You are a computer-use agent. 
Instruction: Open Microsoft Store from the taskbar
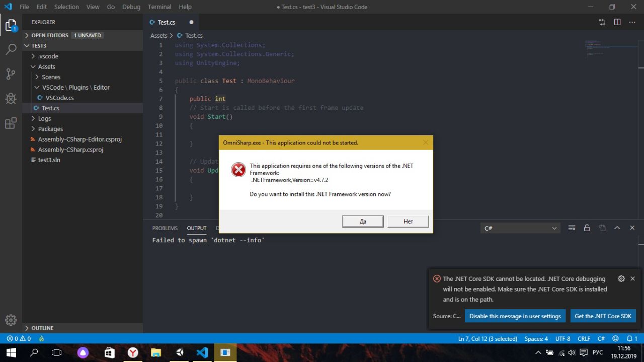(x=109, y=352)
